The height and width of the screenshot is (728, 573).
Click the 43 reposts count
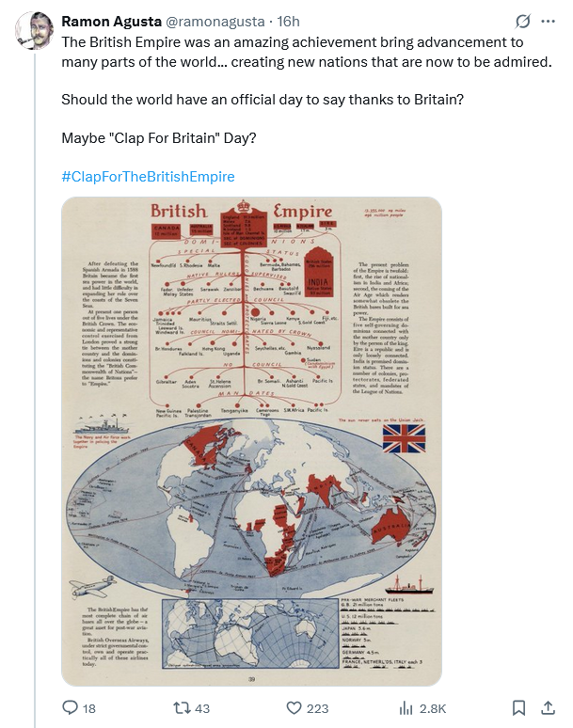click(202, 708)
